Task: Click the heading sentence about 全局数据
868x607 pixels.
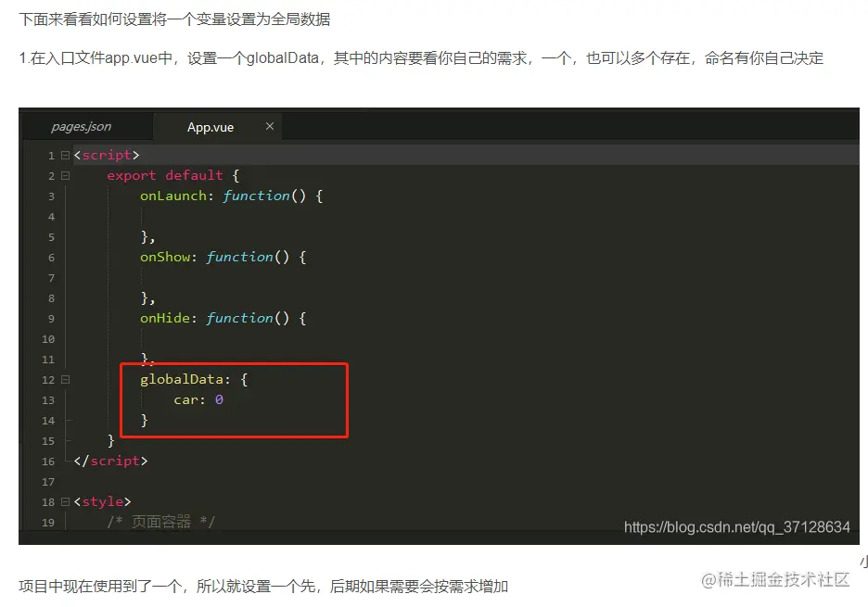Action: pos(175,19)
